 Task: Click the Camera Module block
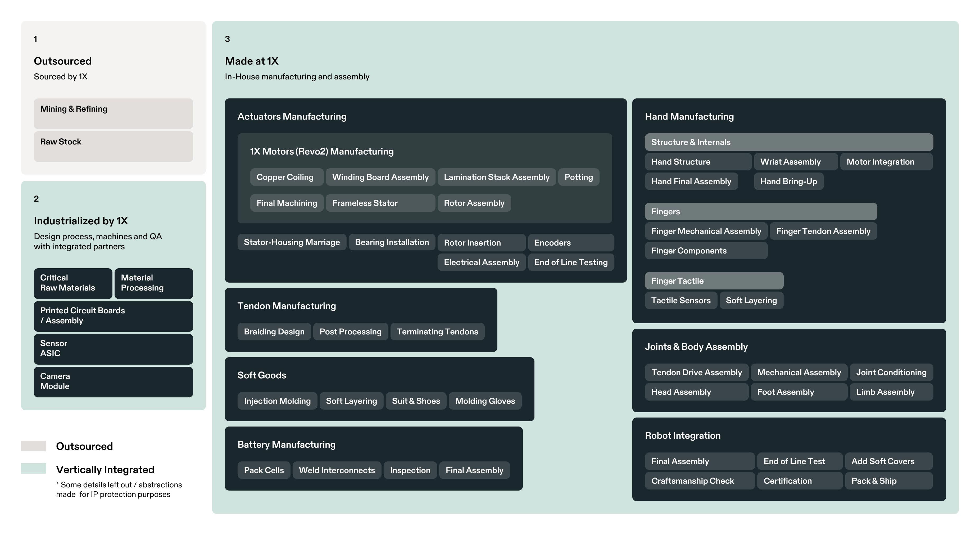click(x=113, y=381)
